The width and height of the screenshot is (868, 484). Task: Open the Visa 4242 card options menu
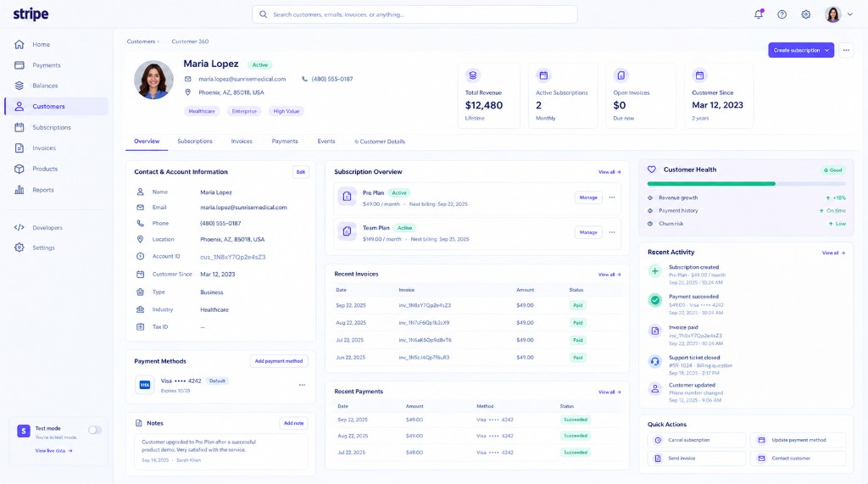tap(302, 385)
